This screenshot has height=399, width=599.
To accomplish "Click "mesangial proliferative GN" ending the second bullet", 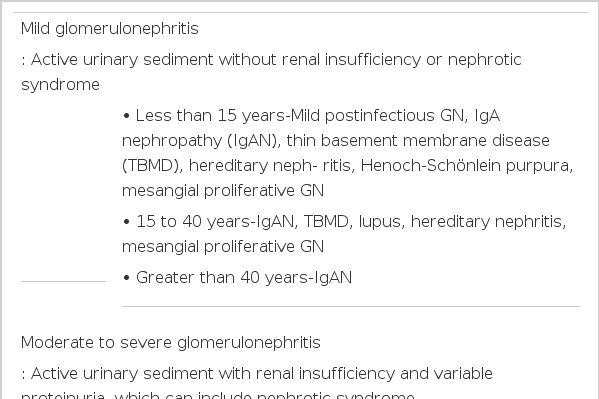I will (x=223, y=247).
